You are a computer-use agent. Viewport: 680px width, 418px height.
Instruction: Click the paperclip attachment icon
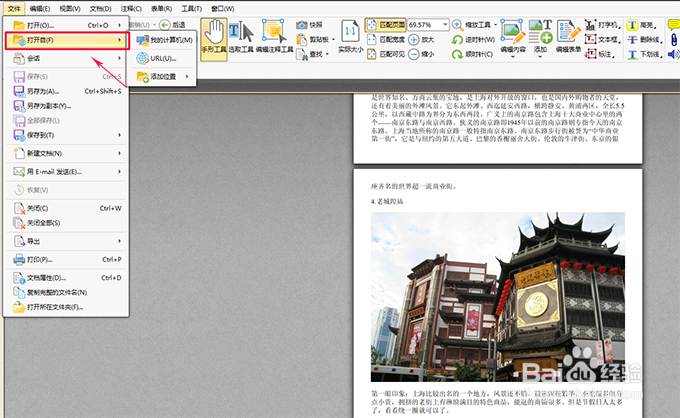tap(674, 39)
